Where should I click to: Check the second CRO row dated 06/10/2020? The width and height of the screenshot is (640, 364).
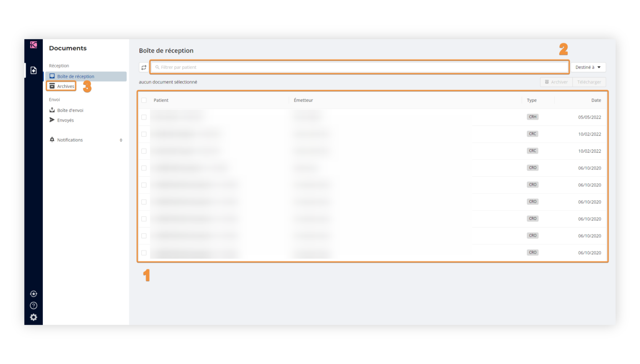(x=144, y=185)
